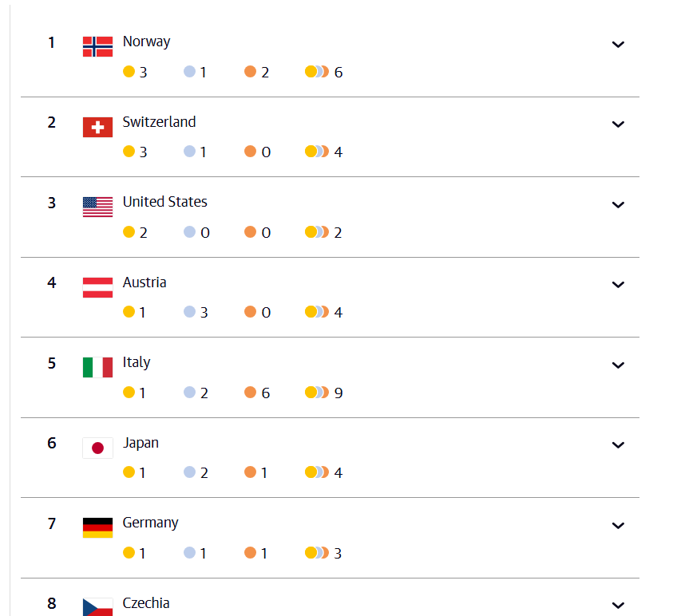Expand the Switzerland row chevron
Image resolution: width=673 pixels, height=616 pixels.
pos(617,124)
